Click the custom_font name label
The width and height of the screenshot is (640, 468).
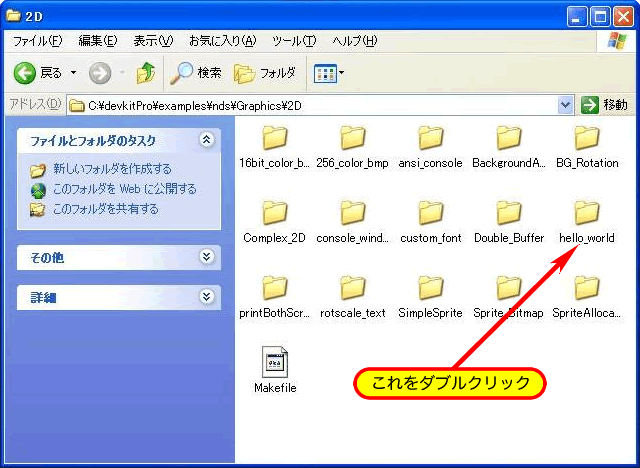tap(431, 238)
